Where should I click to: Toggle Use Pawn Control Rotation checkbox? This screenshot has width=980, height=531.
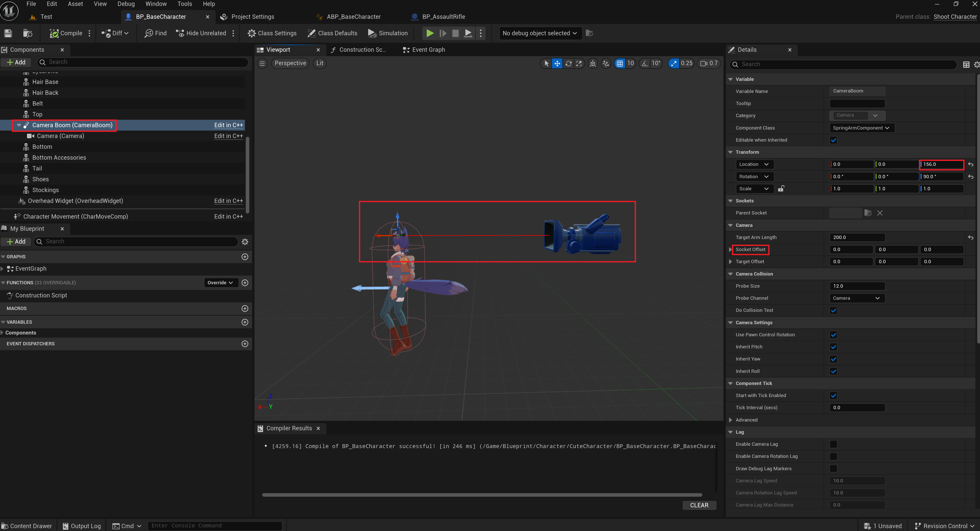coord(833,335)
